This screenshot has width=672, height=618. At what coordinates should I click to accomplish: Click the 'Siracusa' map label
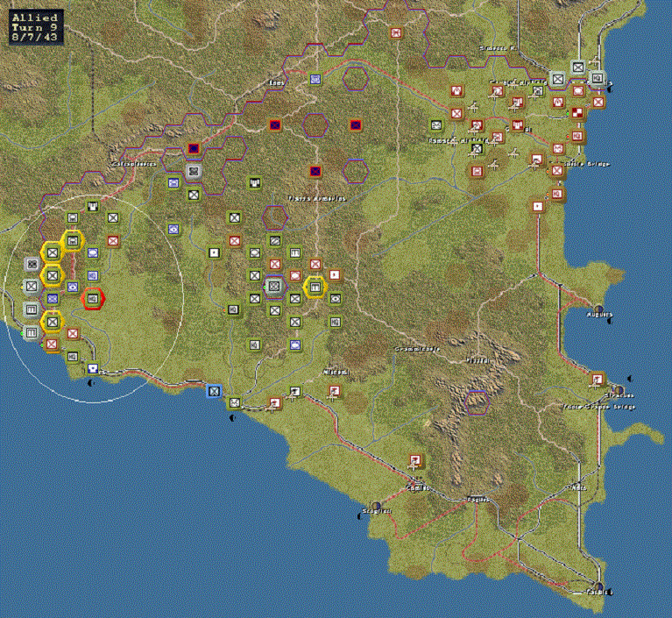[x=619, y=395]
